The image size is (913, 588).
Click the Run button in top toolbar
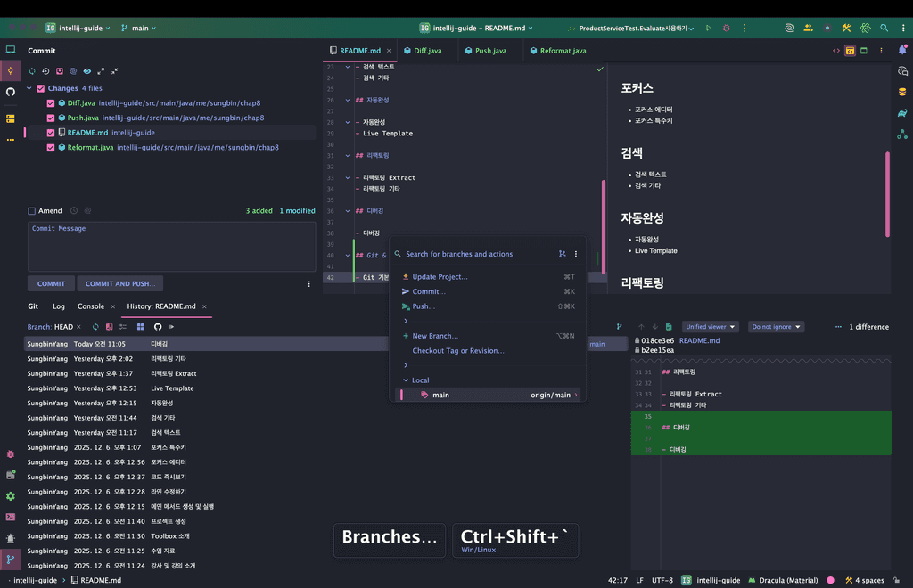click(x=709, y=29)
